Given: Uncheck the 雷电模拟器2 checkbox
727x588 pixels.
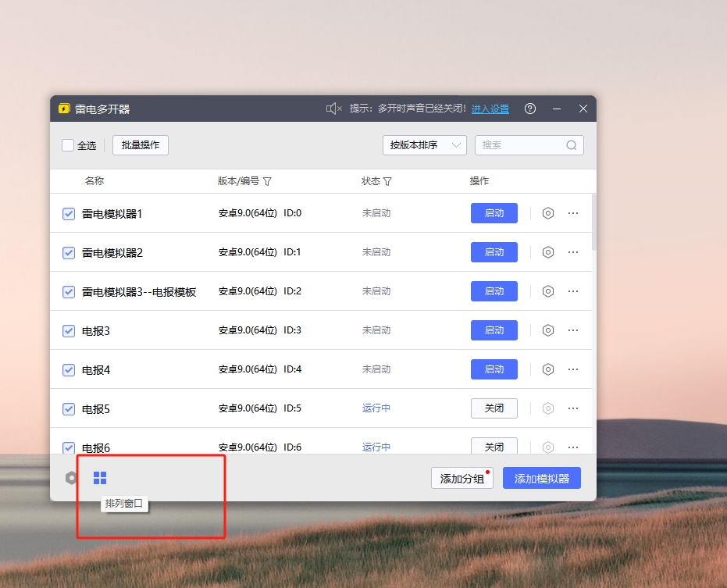Looking at the screenshot, I should point(68,251).
